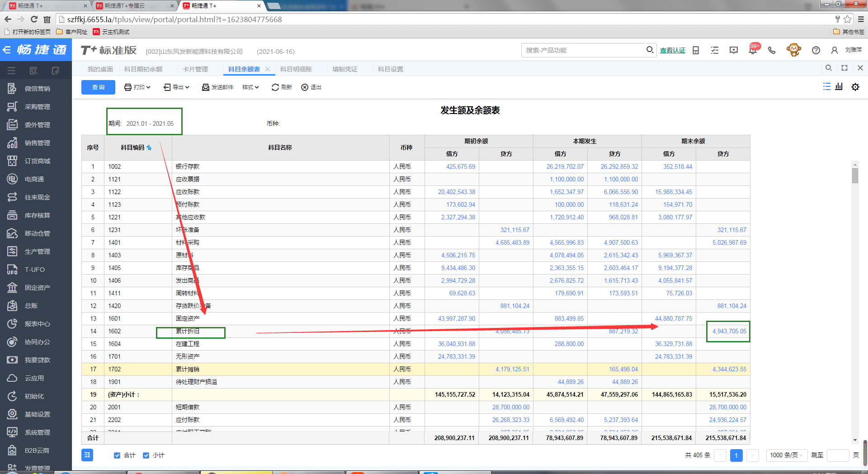
Task: Open 云主机测试 bookmark
Action: point(111,32)
